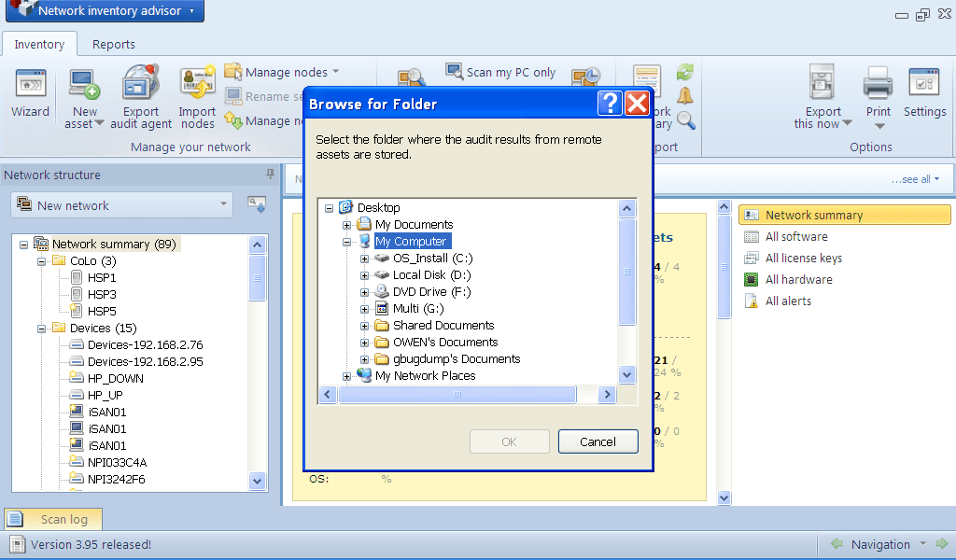Expand My Documents in folder tree
Image resolution: width=956 pixels, height=560 pixels.
[x=347, y=226]
